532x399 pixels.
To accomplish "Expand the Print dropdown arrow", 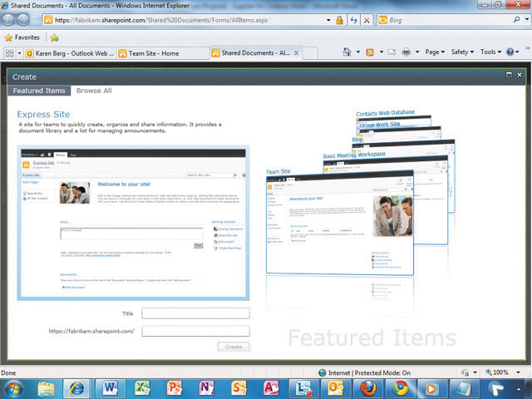I will (x=417, y=52).
